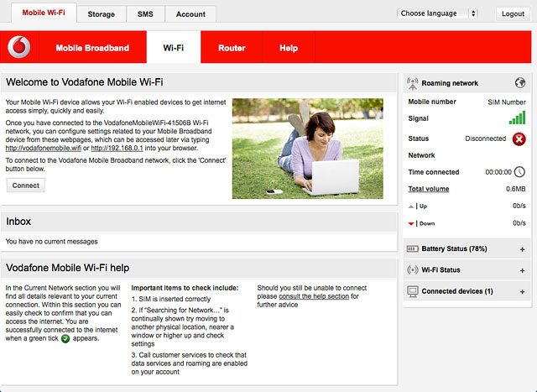The image size is (537, 392).
Task: Click the Roaming network heading
Action: [x=450, y=83]
